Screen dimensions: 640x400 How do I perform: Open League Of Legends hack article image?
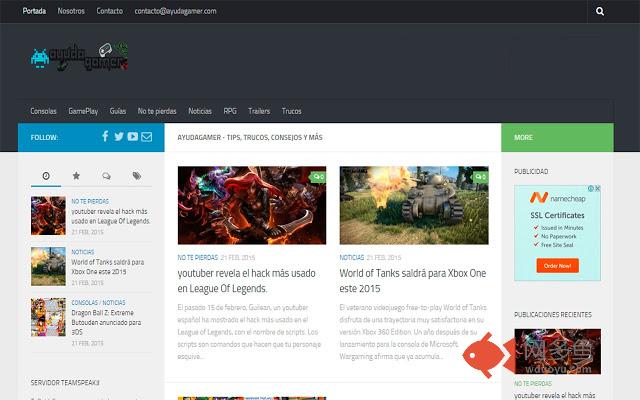coord(252,205)
